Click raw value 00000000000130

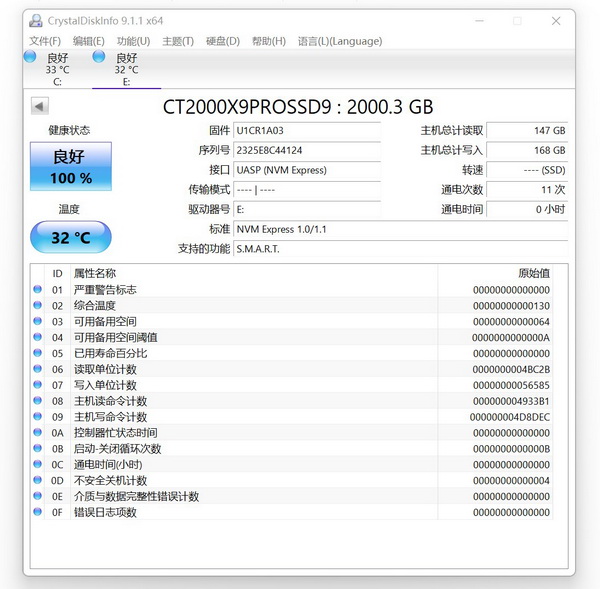(x=511, y=306)
